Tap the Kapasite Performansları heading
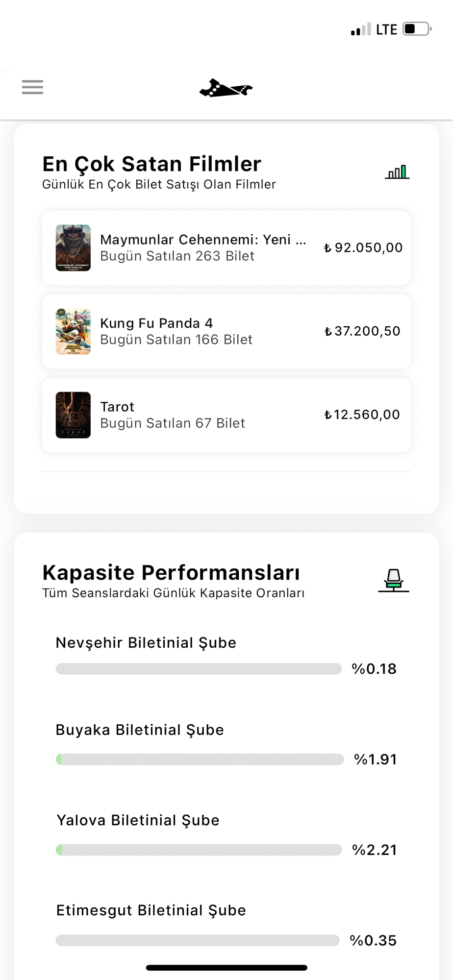Screen dimensions: 453x980 (x=171, y=572)
